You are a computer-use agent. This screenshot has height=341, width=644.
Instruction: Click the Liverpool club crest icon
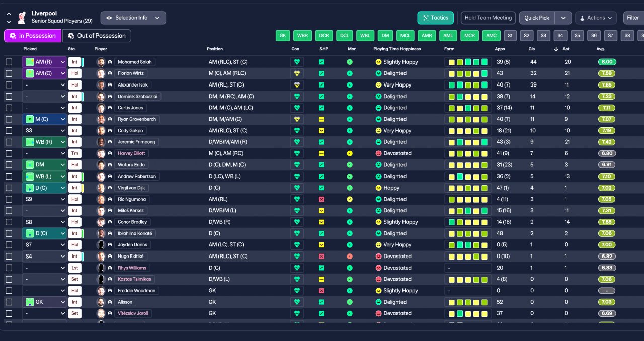coord(22,18)
